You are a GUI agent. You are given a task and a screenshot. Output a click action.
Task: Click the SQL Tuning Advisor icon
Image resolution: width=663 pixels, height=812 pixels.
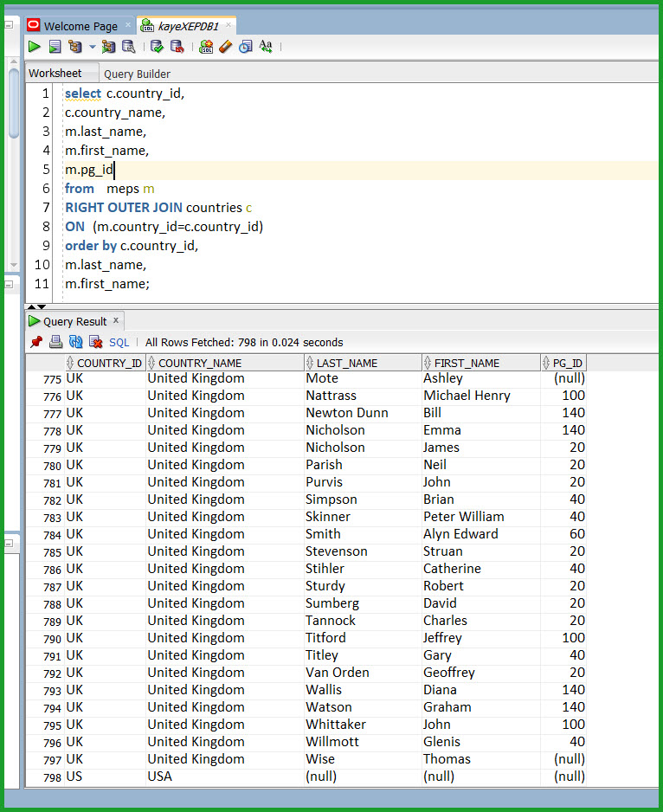tap(128, 47)
